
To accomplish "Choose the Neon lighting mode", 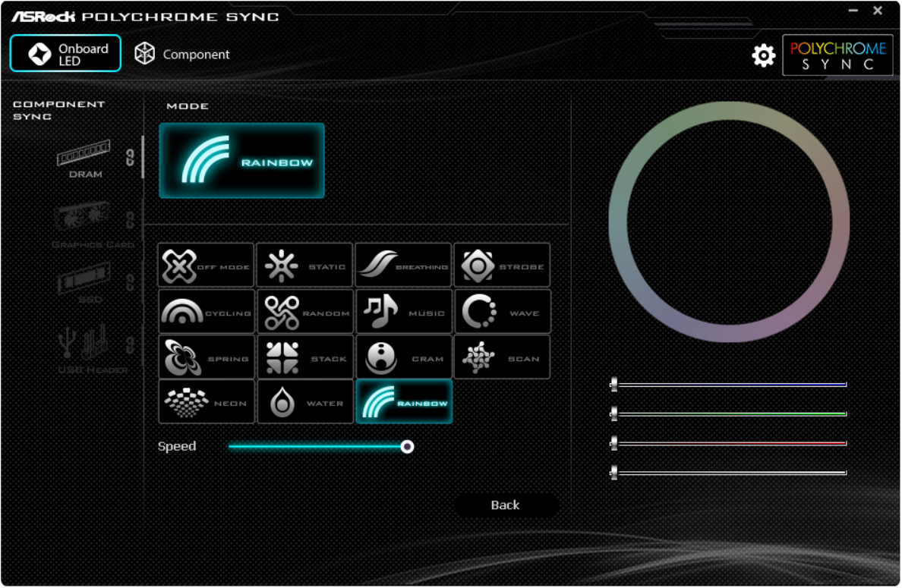I will (x=206, y=402).
